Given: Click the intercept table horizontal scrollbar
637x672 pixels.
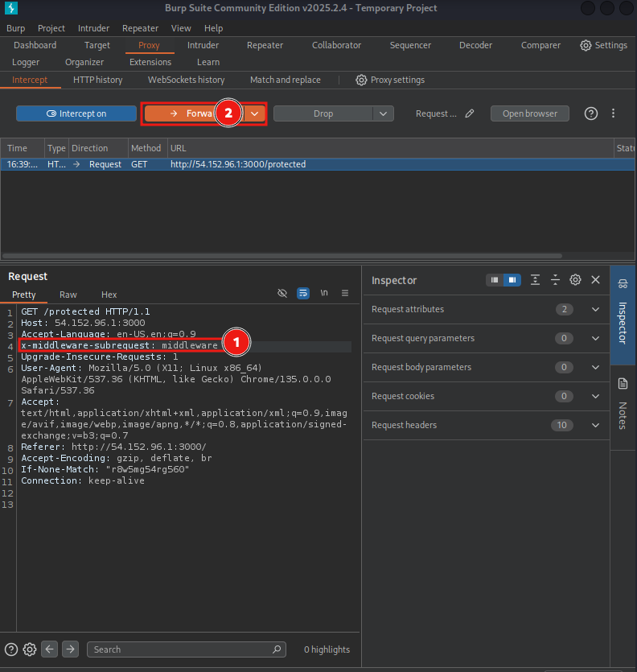Looking at the screenshot, I should (x=282, y=256).
